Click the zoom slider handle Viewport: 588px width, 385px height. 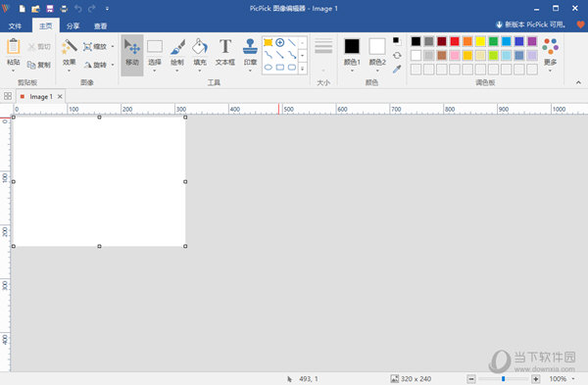[x=504, y=379]
